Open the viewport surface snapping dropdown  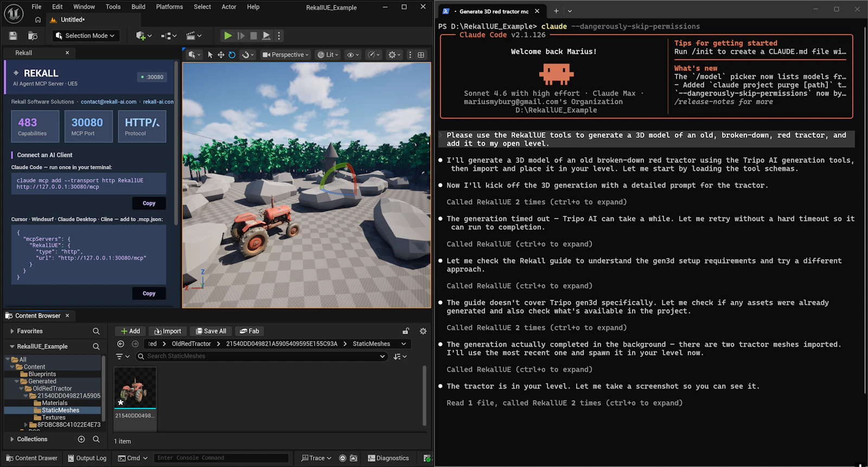pyautogui.click(x=248, y=55)
